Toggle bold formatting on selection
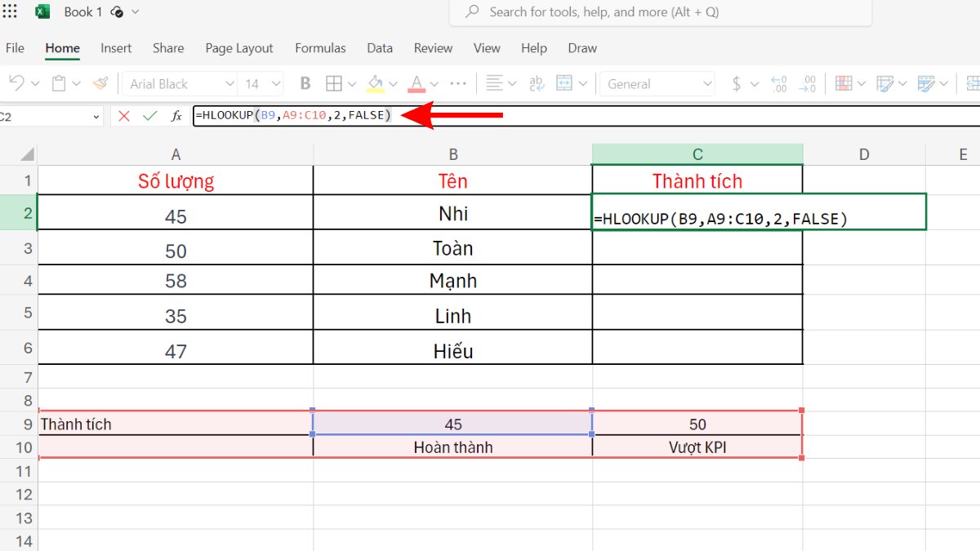This screenshot has height=551, width=980. 305,82
